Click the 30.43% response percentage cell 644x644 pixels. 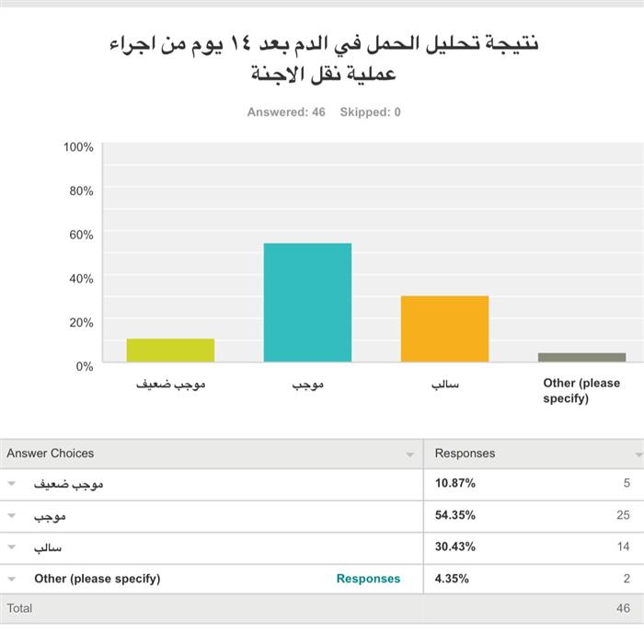[x=454, y=547]
